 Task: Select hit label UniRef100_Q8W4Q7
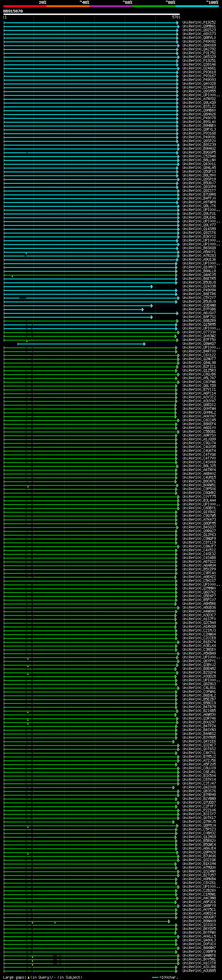[x=199, y=343]
